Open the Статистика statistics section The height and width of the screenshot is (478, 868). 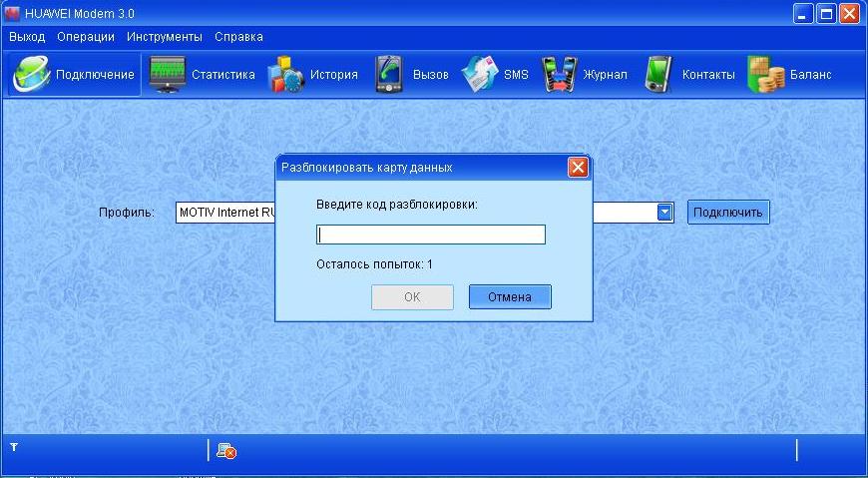(202, 74)
